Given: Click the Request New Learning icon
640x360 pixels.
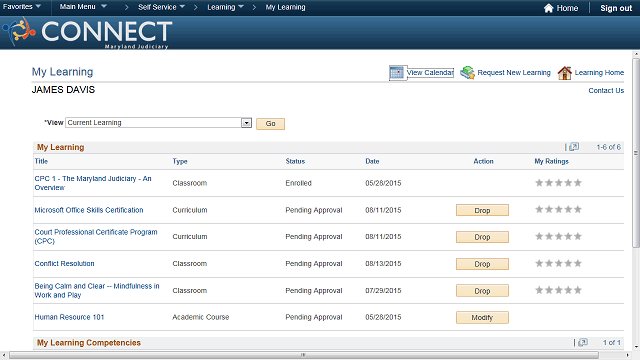Looking at the screenshot, I should click(x=467, y=73).
